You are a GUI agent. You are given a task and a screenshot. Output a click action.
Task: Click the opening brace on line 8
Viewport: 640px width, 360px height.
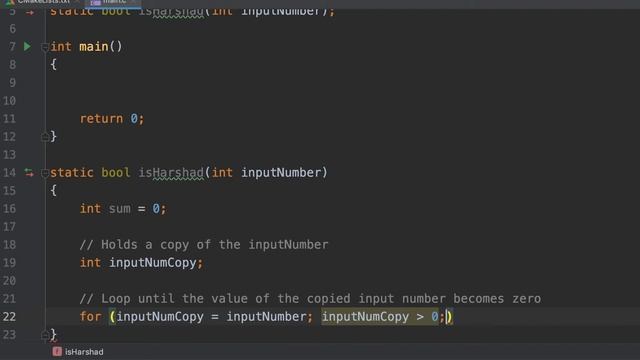[x=53, y=64]
